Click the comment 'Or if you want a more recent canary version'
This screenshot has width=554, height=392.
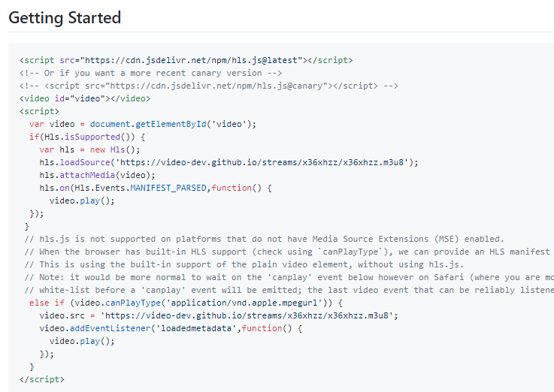150,73
